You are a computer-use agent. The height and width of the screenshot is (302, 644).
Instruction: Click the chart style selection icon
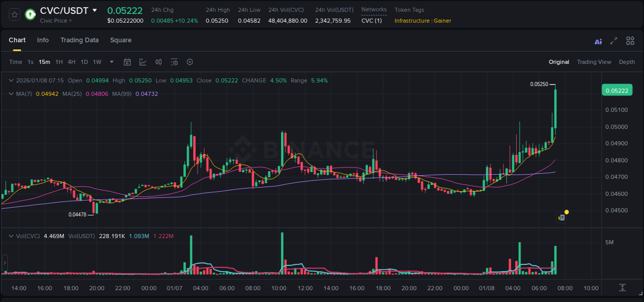[x=143, y=62]
